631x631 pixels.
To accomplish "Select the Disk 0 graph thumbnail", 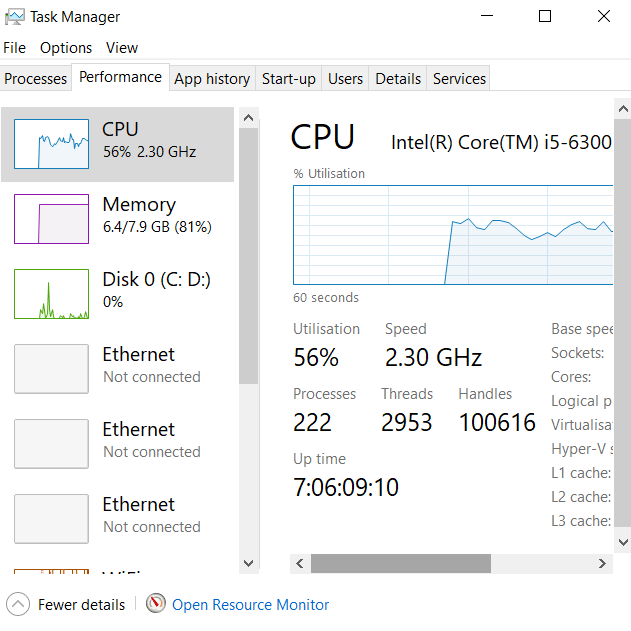I will pyautogui.click(x=51, y=294).
